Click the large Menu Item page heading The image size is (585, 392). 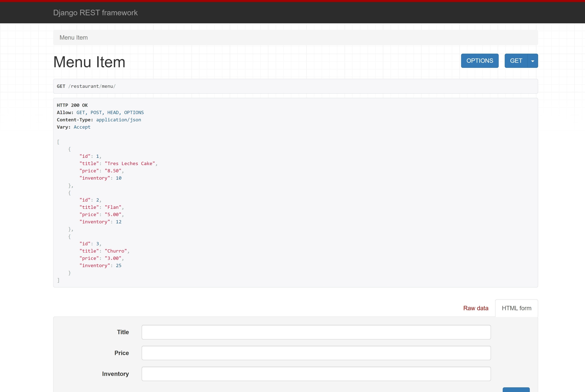(89, 62)
